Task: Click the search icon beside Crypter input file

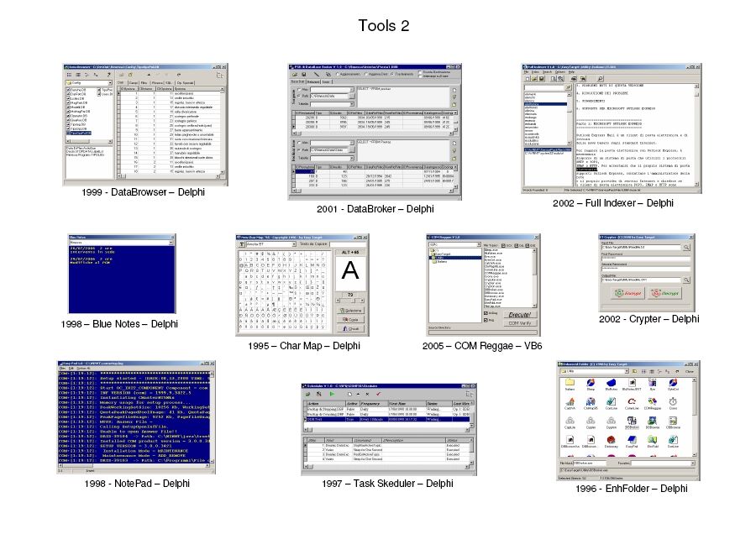Action: 686,247
